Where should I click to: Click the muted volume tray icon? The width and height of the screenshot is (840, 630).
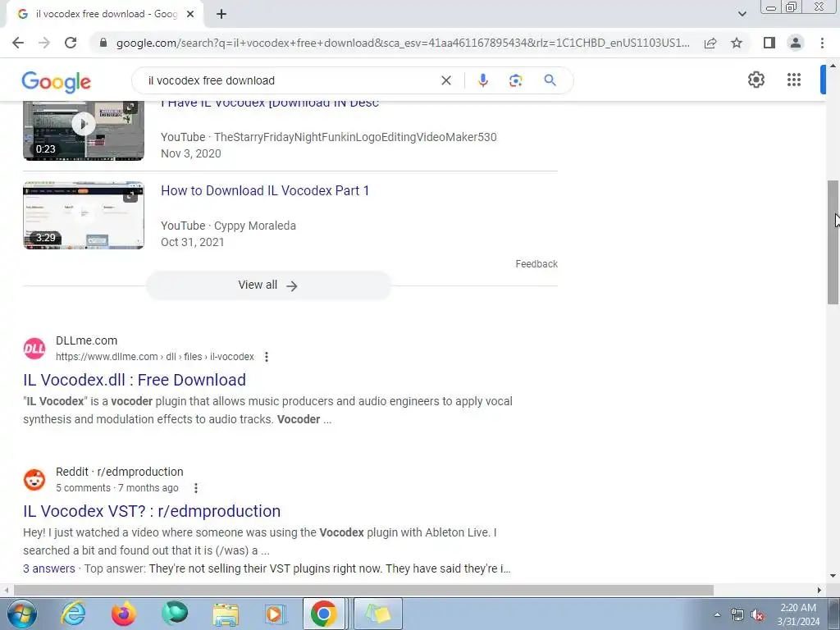(x=757, y=615)
